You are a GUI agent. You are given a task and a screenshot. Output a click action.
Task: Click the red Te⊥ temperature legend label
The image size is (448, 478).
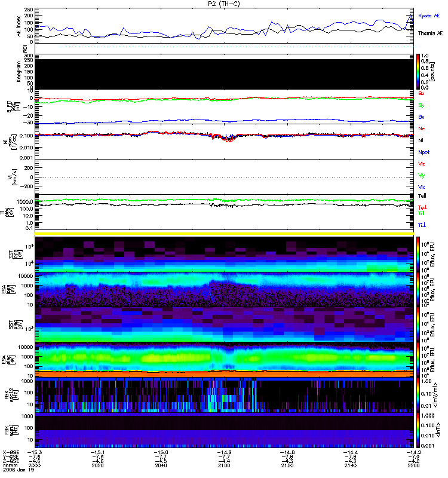(x=422, y=207)
